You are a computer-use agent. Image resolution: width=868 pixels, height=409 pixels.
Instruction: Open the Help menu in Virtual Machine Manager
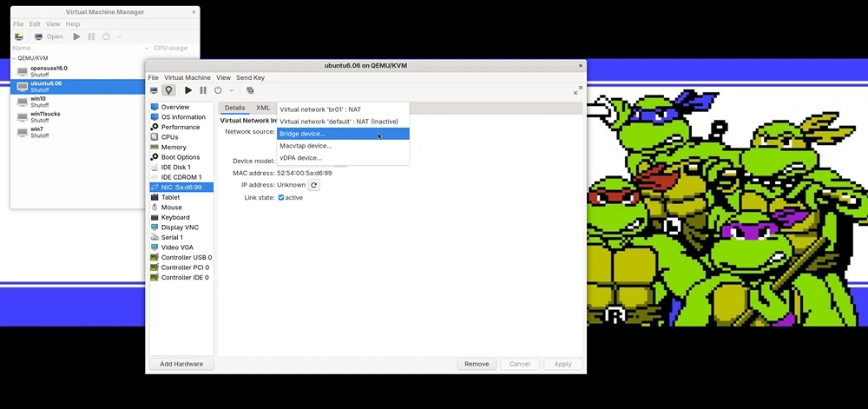[x=73, y=24]
